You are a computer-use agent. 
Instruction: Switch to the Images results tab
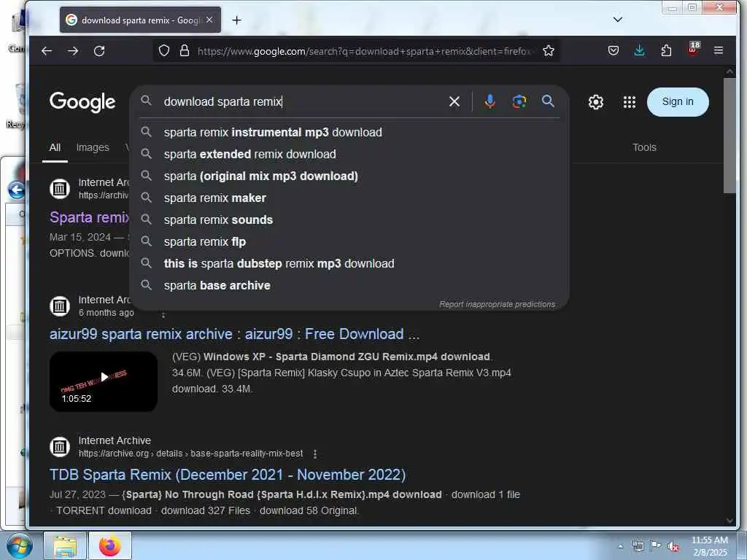pos(93,147)
